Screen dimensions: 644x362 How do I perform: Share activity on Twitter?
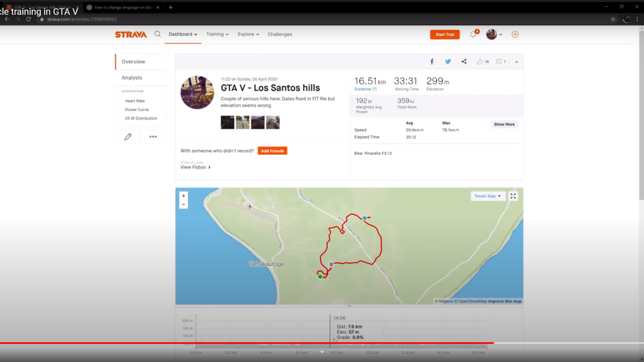(448, 61)
